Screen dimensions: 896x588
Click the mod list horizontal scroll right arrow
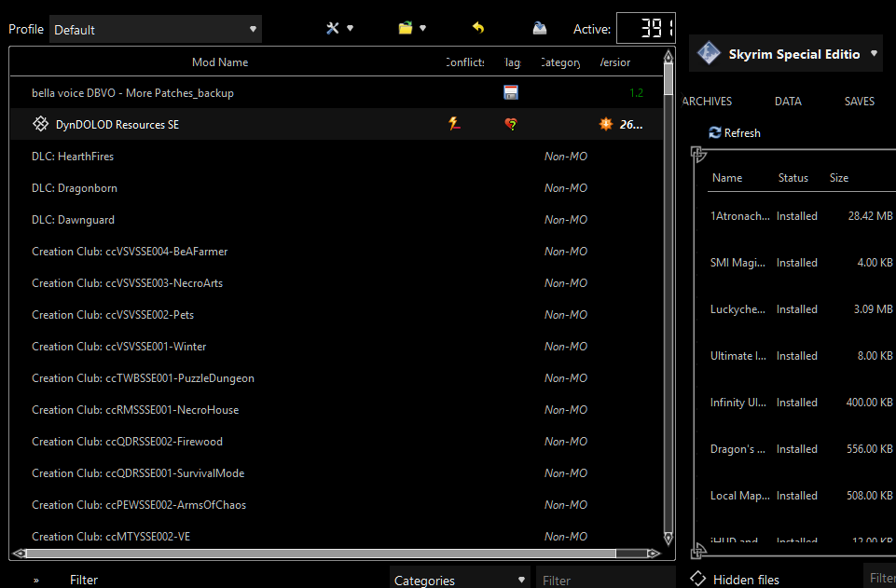click(654, 554)
